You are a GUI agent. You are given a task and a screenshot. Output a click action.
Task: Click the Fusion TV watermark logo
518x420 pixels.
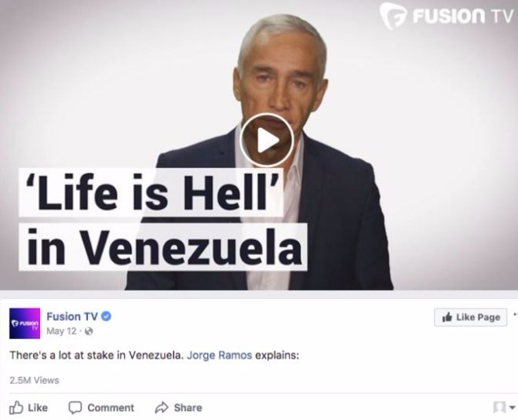coord(447,15)
